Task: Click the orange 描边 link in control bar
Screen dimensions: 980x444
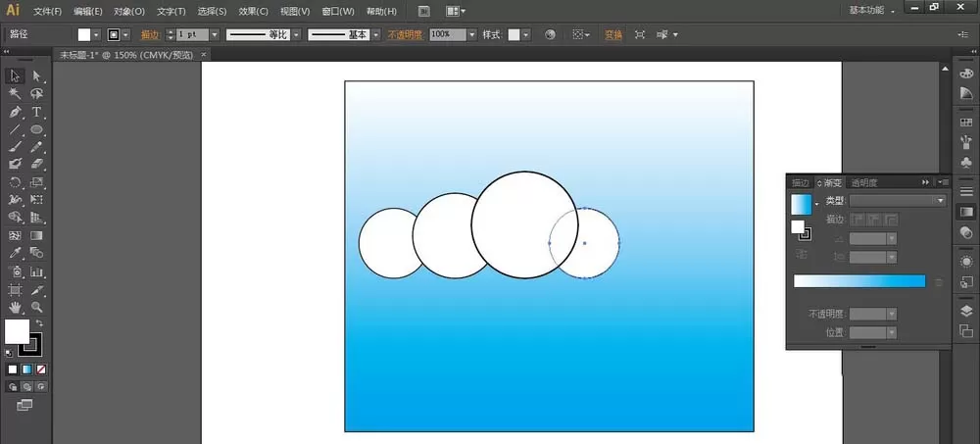Action: click(150, 35)
